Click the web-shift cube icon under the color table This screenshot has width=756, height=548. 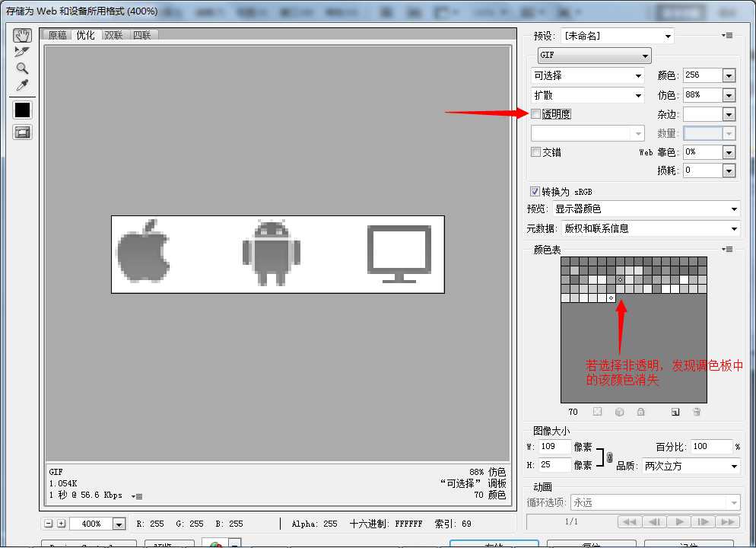[620, 412]
